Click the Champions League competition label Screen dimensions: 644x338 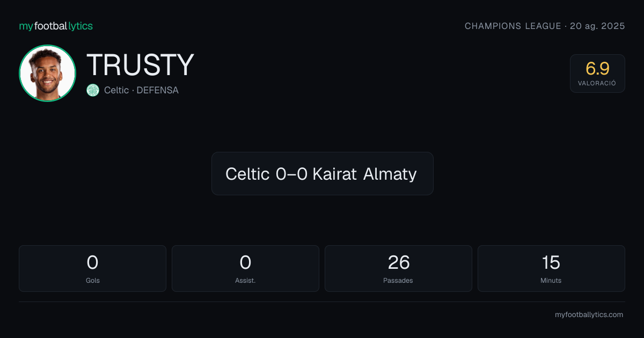pyautogui.click(x=513, y=26)
